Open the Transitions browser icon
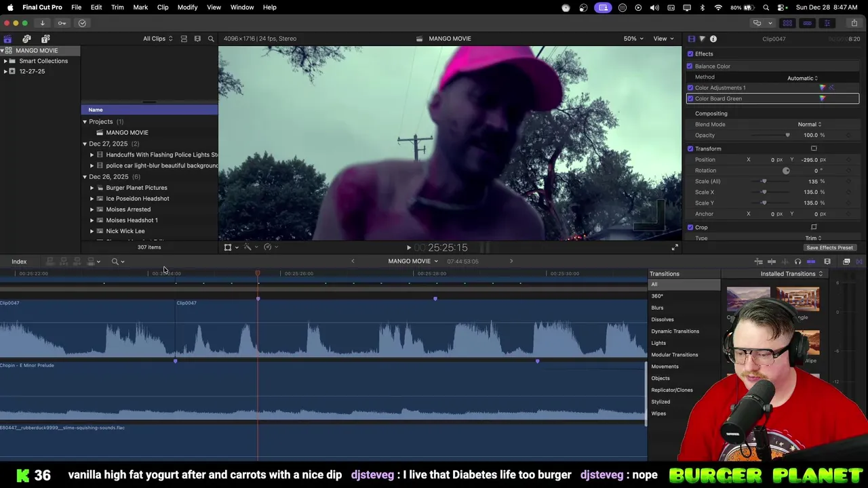The image size is (868, 488). (859, 262)
